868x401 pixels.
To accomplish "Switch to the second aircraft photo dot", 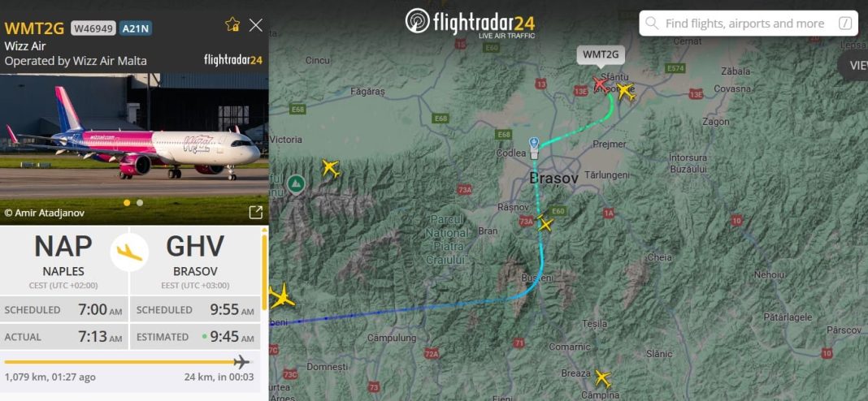I will click(140, 203).
